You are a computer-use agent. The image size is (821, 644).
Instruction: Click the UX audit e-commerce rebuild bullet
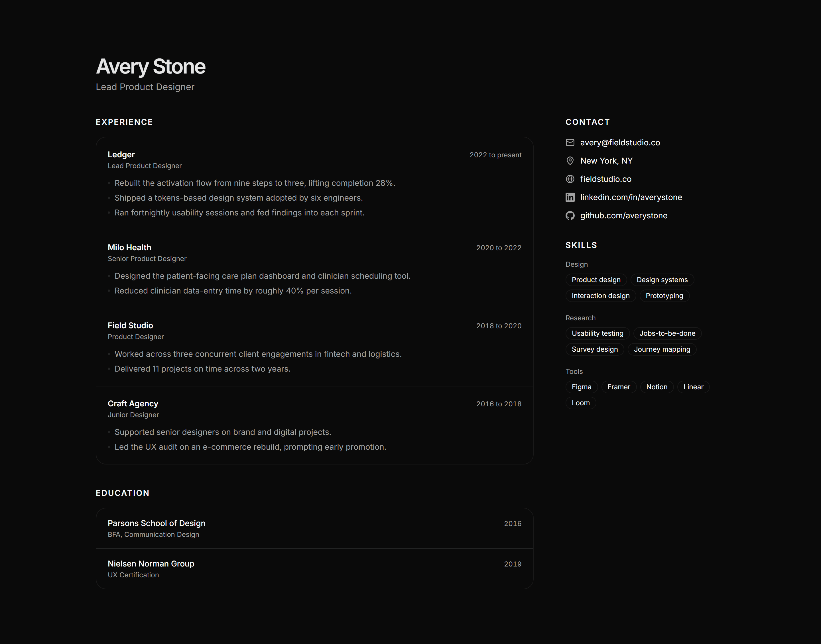pyautogui.click(x=250, y=447)
